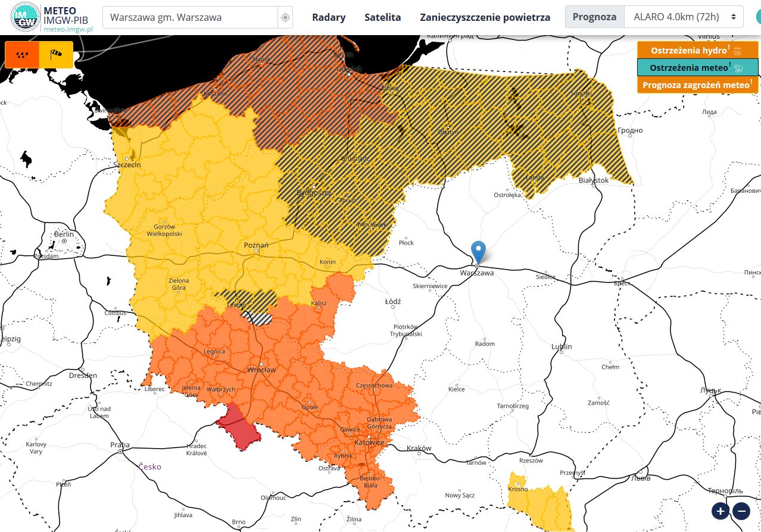
Task: Click the Bydgoszcz city label
Action: click(314, 193)
